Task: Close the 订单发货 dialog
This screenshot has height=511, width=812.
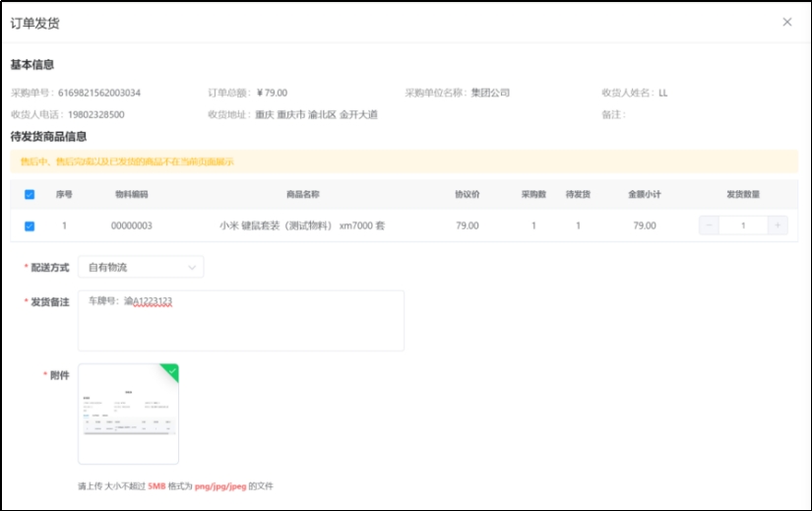Action: 786,23
